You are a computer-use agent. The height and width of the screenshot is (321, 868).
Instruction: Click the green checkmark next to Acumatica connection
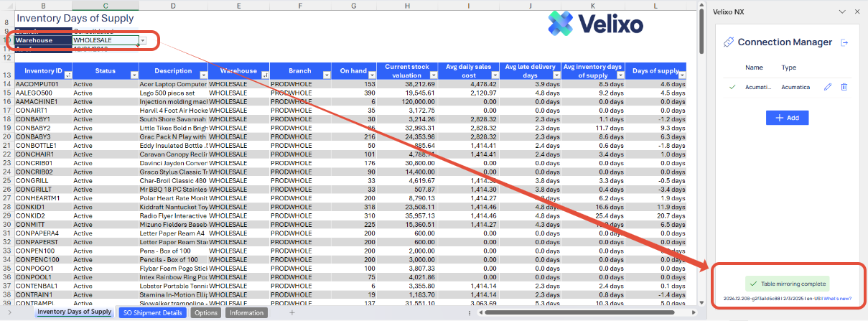(732, 87)
